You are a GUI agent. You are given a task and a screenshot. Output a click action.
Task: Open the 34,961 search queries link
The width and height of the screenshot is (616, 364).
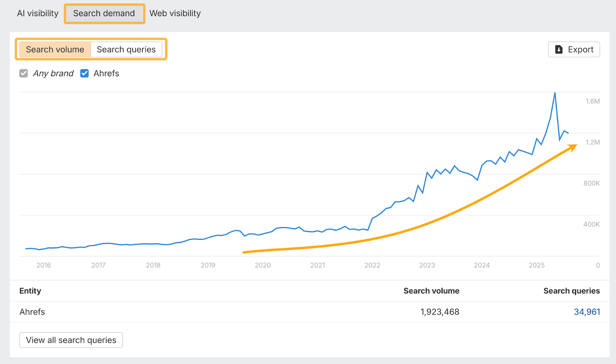(x=587, y=312)
